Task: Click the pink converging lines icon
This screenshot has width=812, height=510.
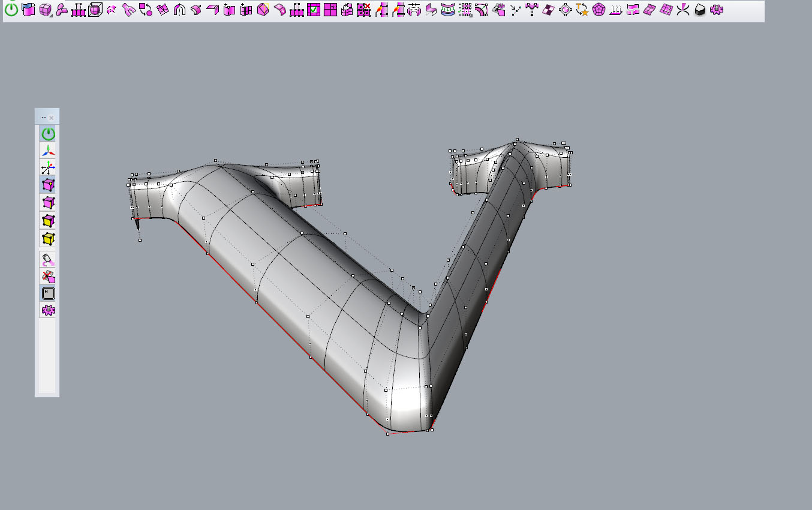Action: (683, 10)
